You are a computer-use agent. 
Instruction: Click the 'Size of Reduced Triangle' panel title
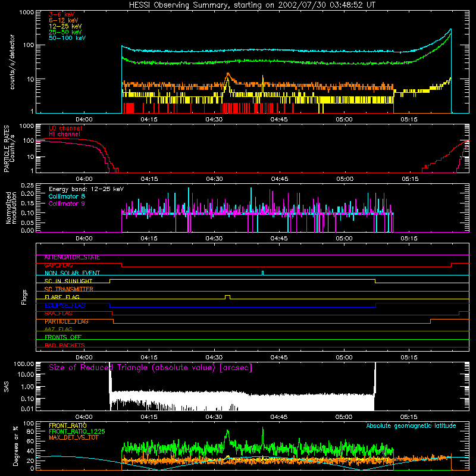(151, 368)
